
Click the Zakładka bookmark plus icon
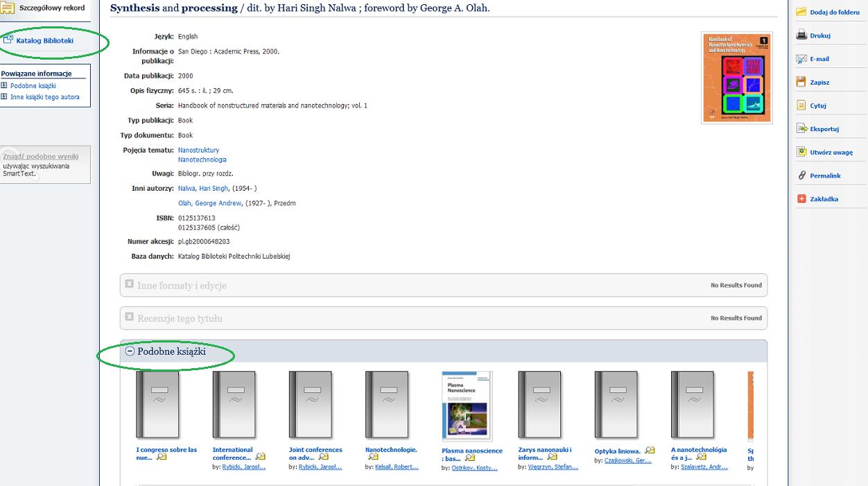(x=801, y=199)
